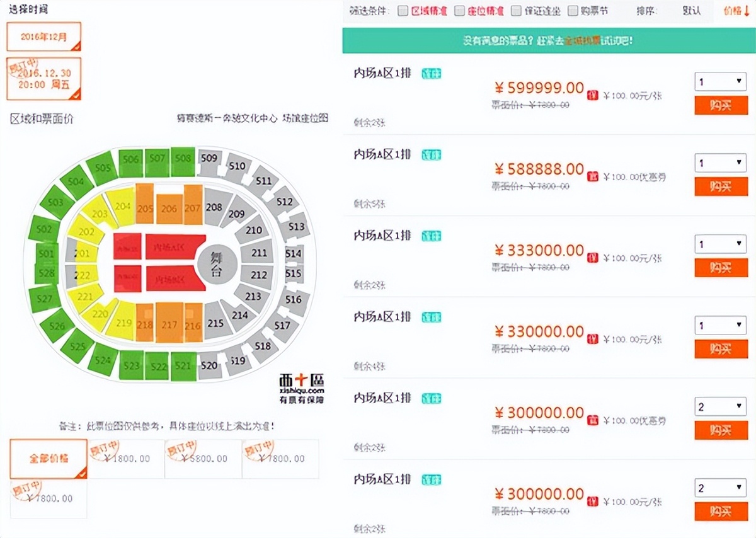Click the teal badge on the ¥588888.00 listing
Screen dimensions: 756x538
click(432, 155)
